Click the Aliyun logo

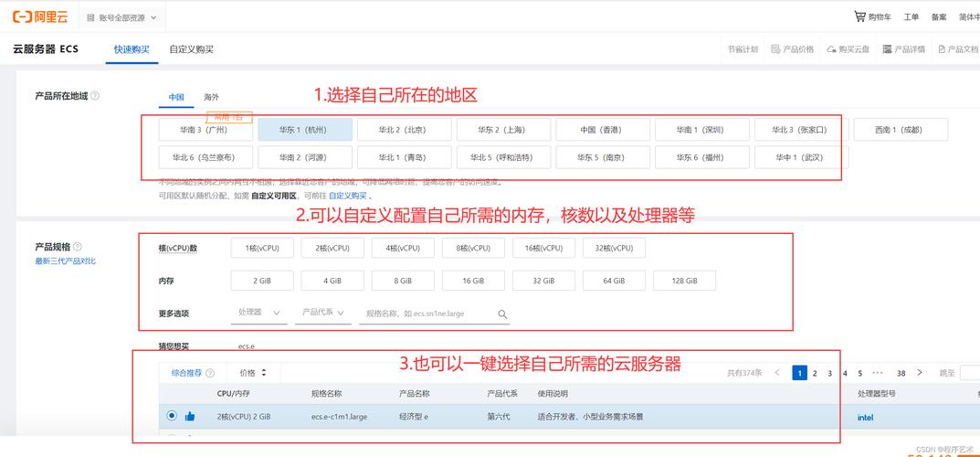[40, 16]
